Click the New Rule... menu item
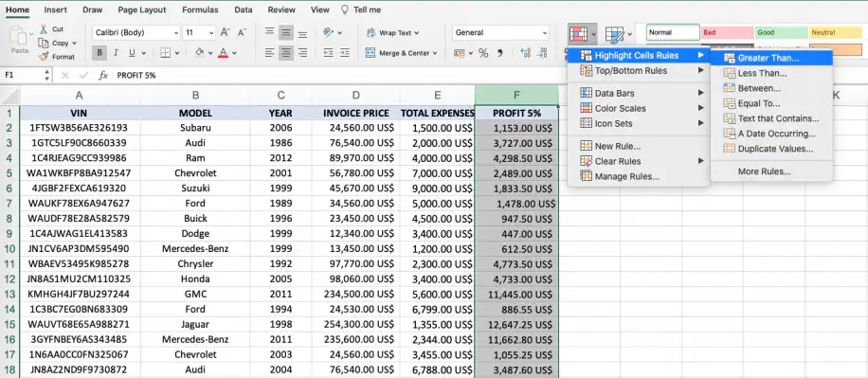Screen dimensions: 868x378 pyautogui.click(x=639, y=146)
